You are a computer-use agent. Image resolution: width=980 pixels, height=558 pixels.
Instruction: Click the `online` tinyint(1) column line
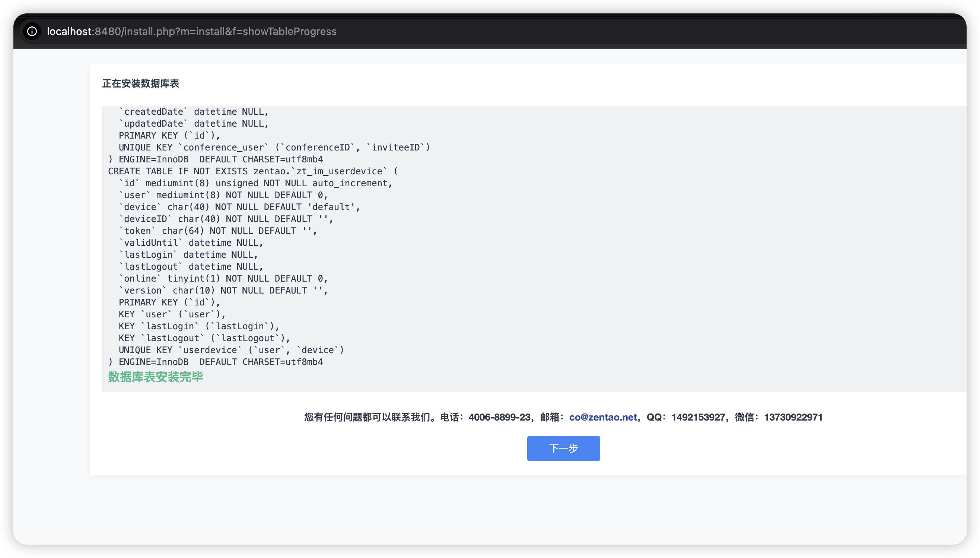(223, 279)
